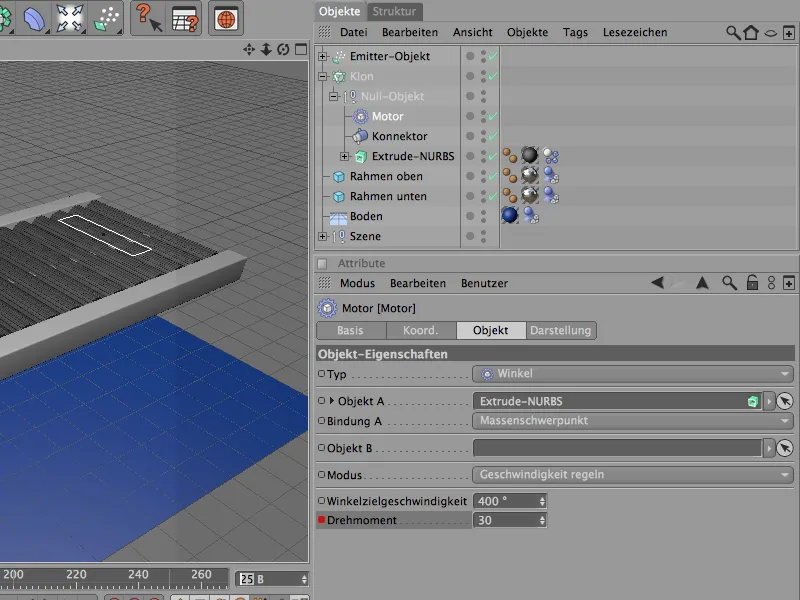Toggle the red keyframe marker for Drehmoment
The height and width of the screenshot is (600, 800).
pyautogui.click(x=322, y=520)
